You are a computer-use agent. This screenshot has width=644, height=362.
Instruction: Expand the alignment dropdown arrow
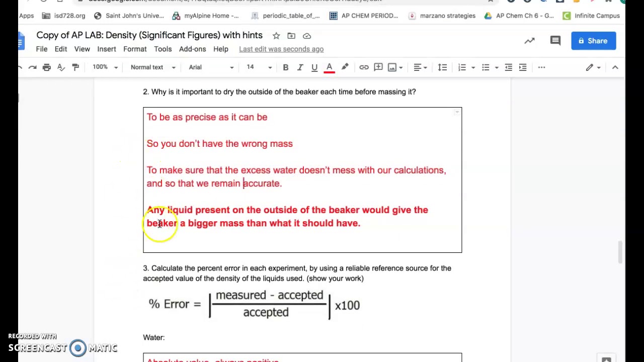(425, 67)
